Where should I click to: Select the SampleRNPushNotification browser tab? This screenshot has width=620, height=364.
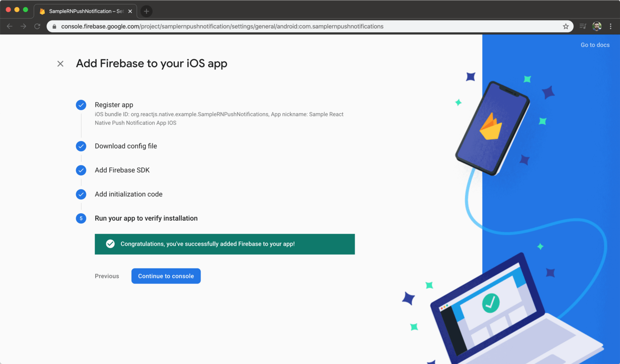pos(85,11)
